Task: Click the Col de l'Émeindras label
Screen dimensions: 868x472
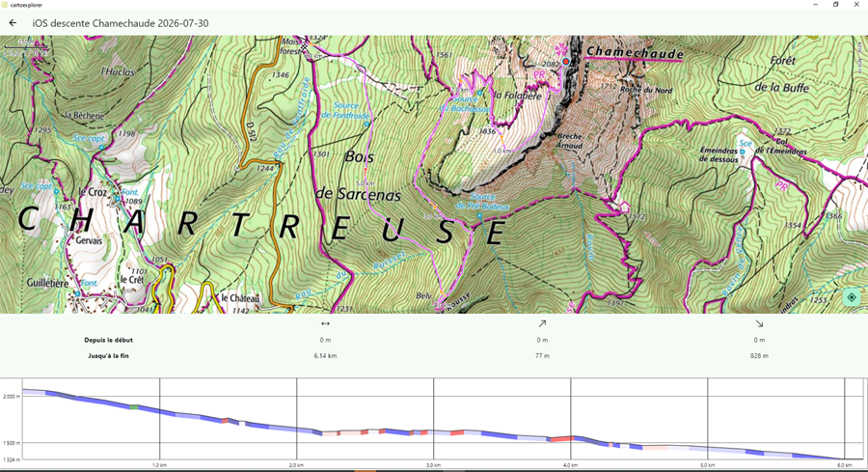Action: (781, 147)
